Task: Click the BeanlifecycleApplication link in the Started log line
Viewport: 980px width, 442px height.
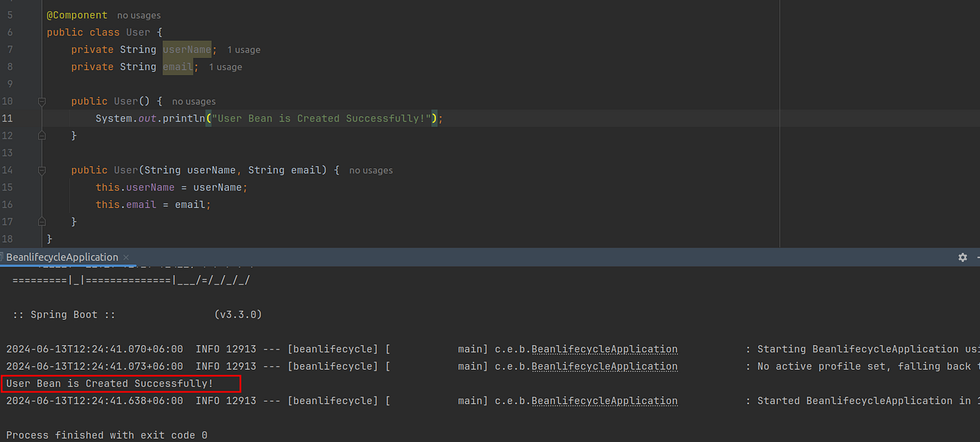Action: pos(605,401)
